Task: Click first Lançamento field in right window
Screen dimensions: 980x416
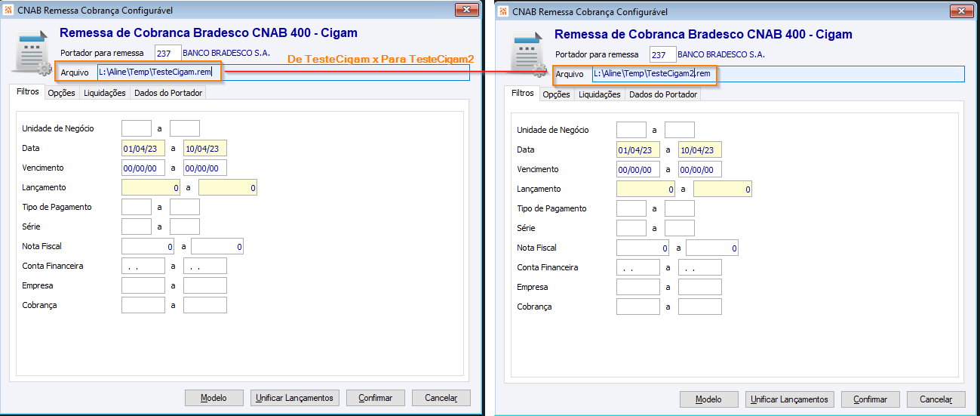Action: 646,190
